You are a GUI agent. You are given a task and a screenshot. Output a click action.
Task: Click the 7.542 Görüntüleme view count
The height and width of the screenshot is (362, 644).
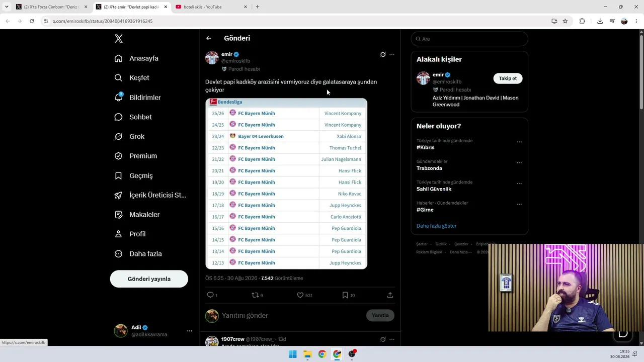(282, 278)
